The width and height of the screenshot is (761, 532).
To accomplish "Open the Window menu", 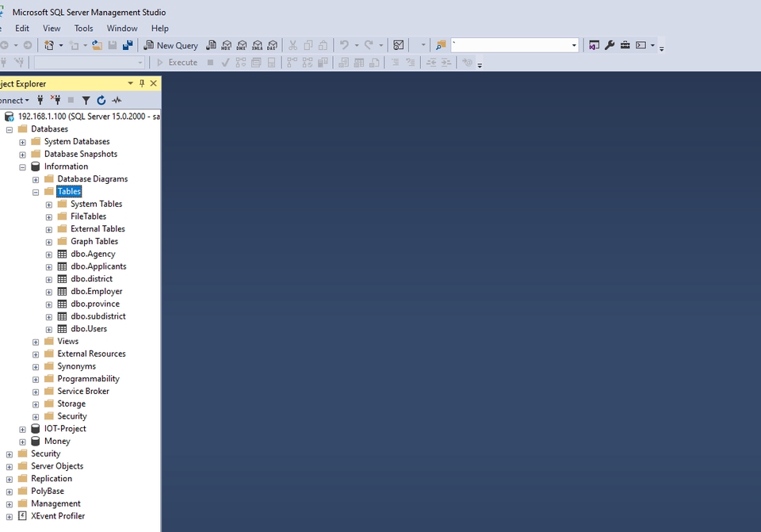I will pos(122,29).
